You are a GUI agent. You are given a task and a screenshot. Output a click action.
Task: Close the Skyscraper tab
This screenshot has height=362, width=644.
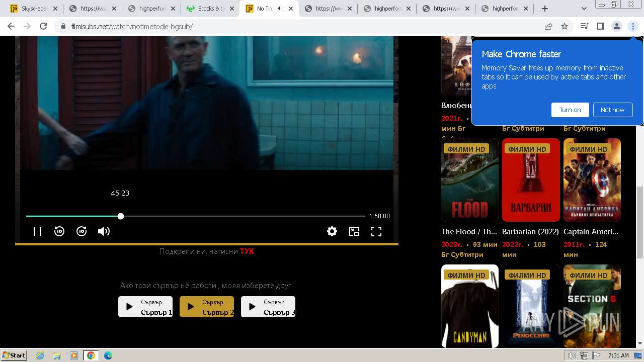pyautogui.click(x=55, y=9)
